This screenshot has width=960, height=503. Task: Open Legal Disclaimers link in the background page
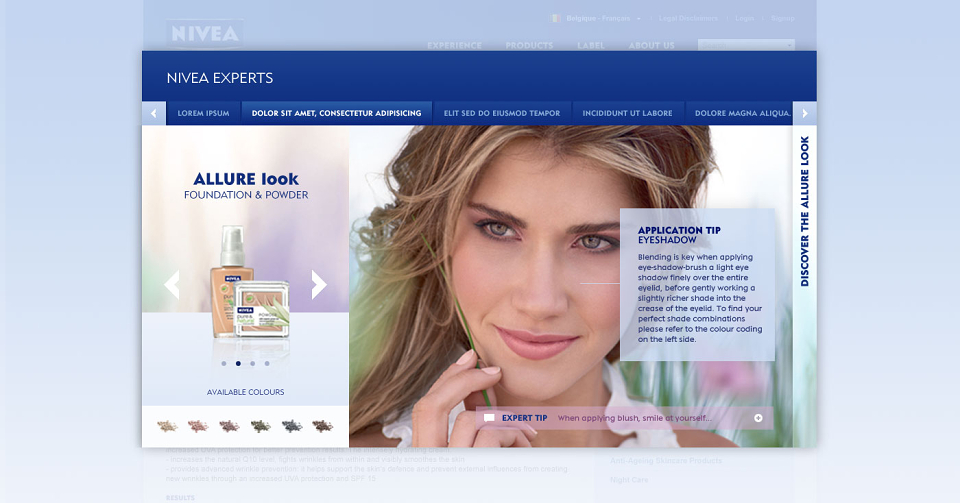[688, 18]
